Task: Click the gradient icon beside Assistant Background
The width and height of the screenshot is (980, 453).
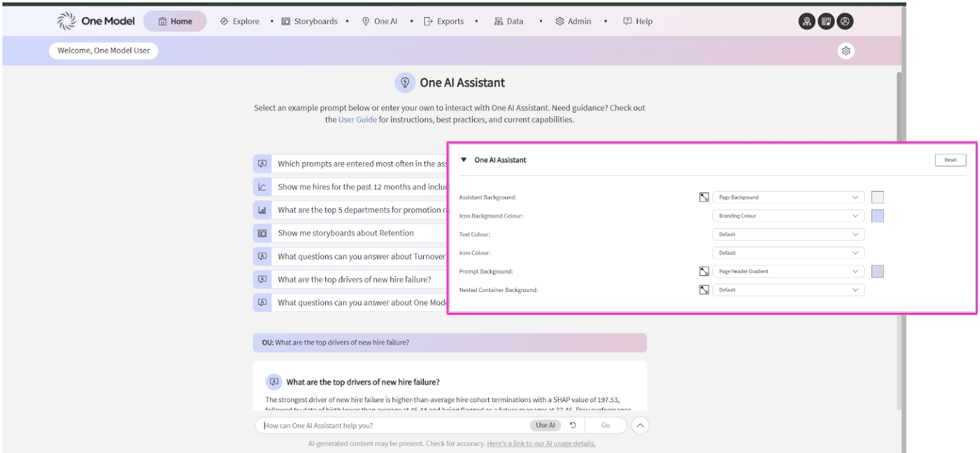Action: 704,197
